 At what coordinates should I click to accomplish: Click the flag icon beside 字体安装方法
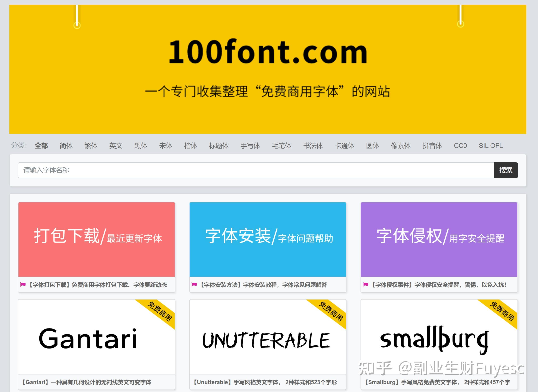(194, 284)
